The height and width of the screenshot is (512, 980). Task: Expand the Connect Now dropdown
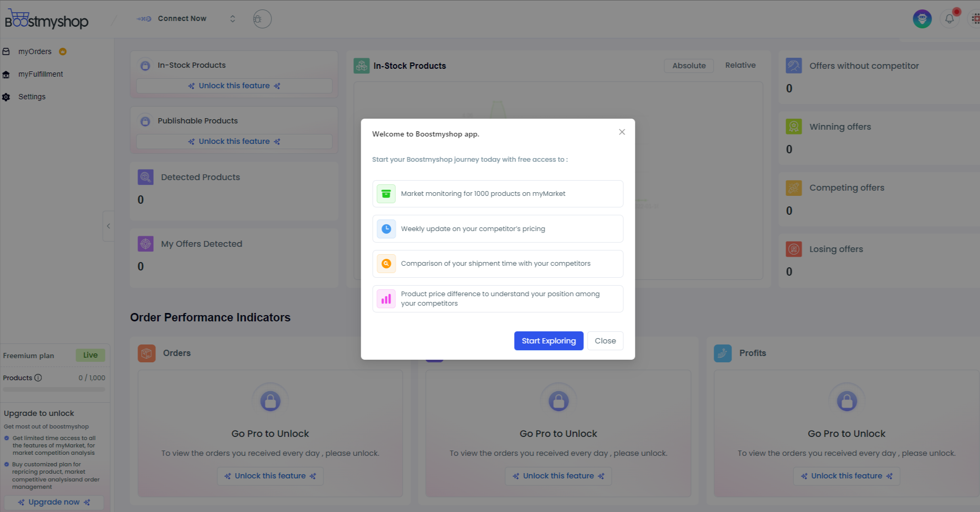tap(233, 19)
